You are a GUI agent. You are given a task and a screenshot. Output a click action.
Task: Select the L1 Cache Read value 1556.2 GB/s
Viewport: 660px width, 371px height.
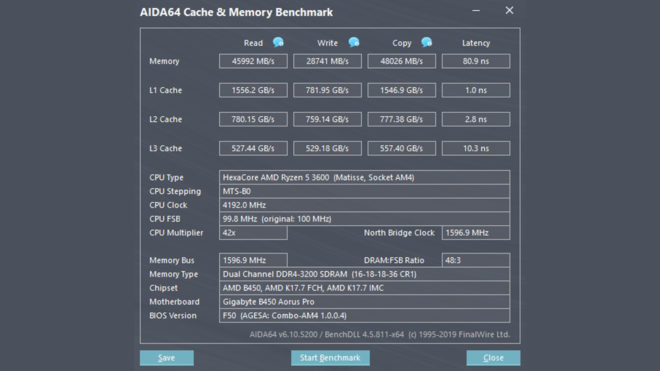point(253,90)
